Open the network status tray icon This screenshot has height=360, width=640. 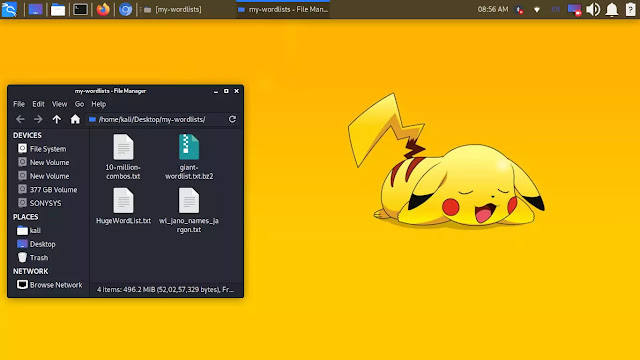tap(537, 9)
